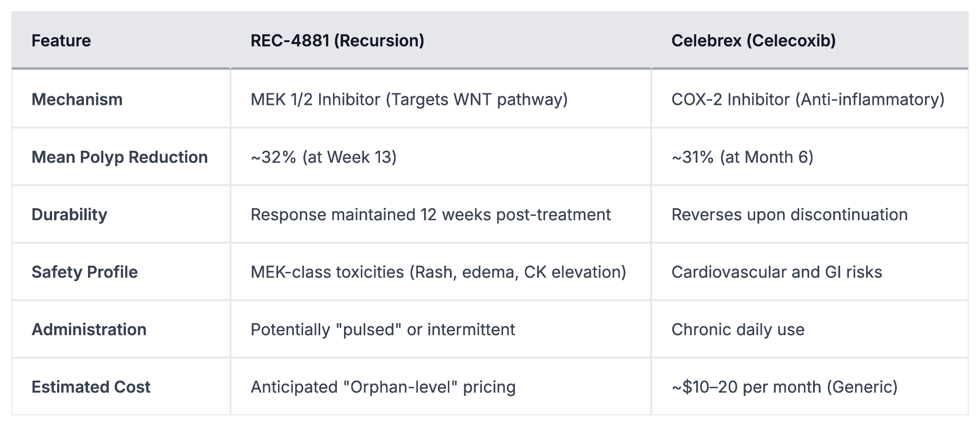
Task: Select the Administration row label
Action: (x=89, y=329)
